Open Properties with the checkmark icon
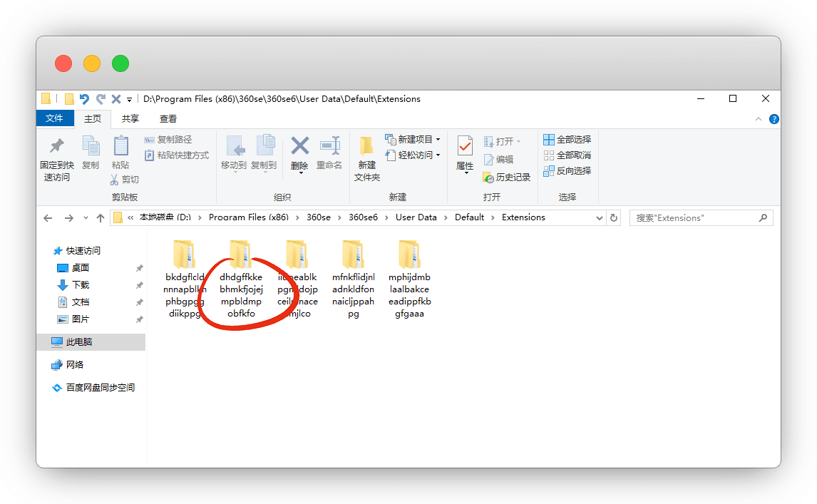The image size is (817, 504). tap(465, 147)
